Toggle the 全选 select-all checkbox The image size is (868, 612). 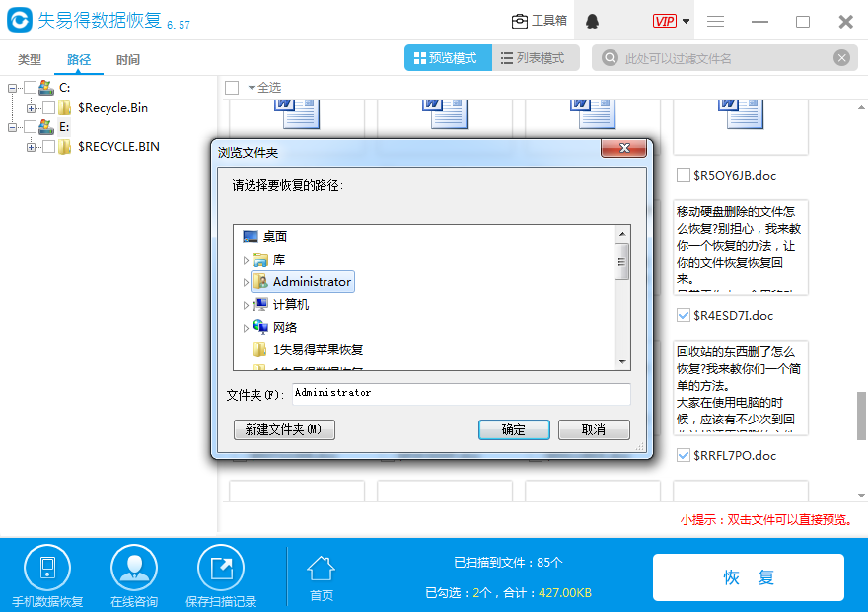232,88
